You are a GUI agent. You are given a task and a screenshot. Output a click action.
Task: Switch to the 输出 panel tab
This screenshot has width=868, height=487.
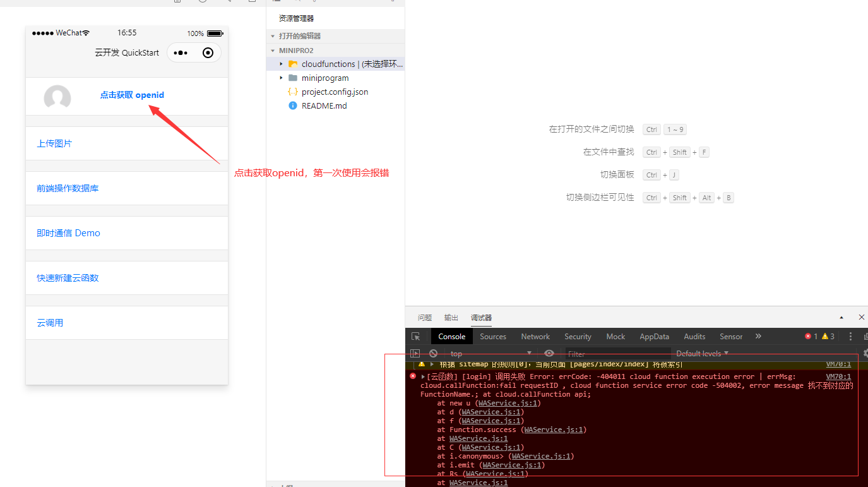pyautogui.click(x=451, y=318)
